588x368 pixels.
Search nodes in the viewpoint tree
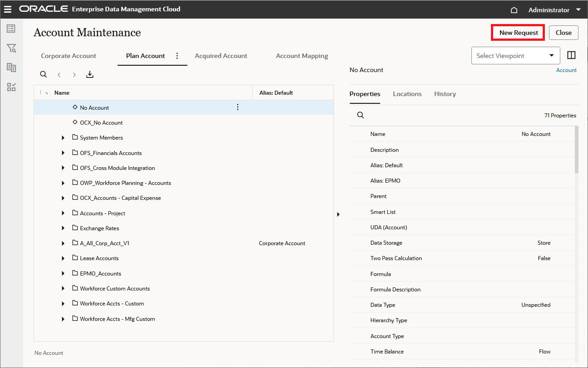click(x=44, y=74)
